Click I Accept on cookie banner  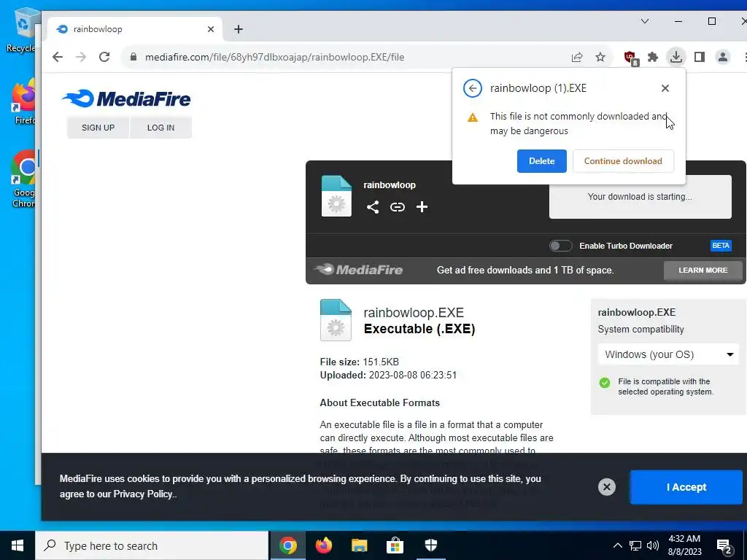click(x=686, y=487)
